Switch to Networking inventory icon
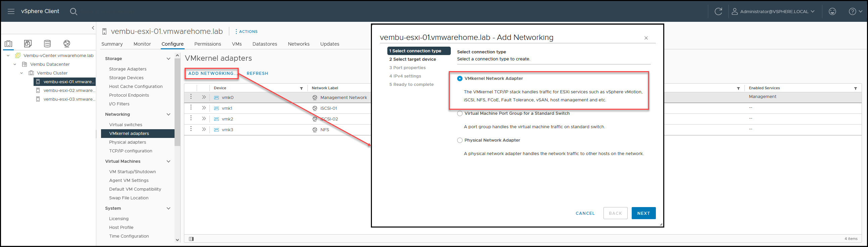Image resolution: width=868 pixels, height=247 pixels. point(67,44)
